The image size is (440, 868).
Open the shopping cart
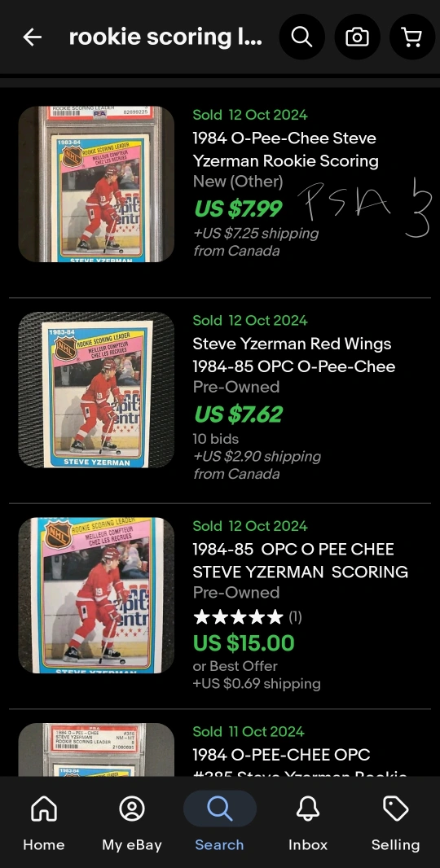click(411, 37)
